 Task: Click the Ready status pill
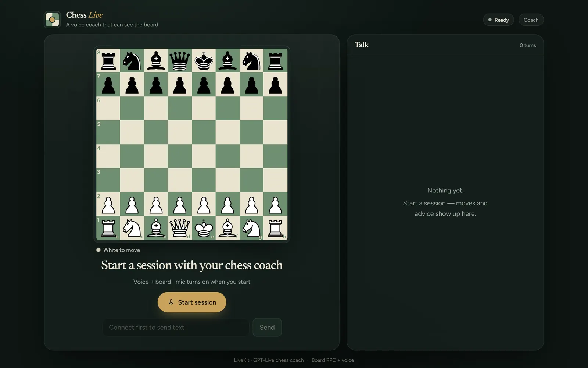point(498,20)
